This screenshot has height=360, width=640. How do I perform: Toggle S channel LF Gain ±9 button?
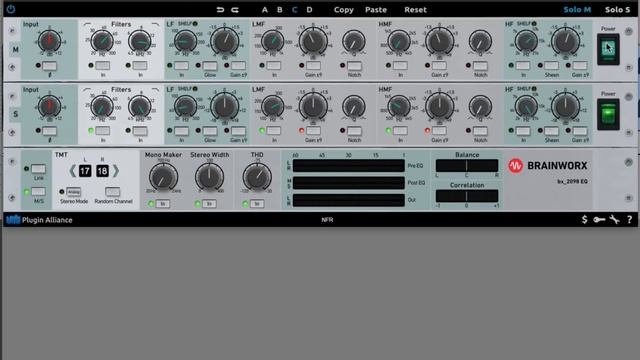[x=238, y=131]
